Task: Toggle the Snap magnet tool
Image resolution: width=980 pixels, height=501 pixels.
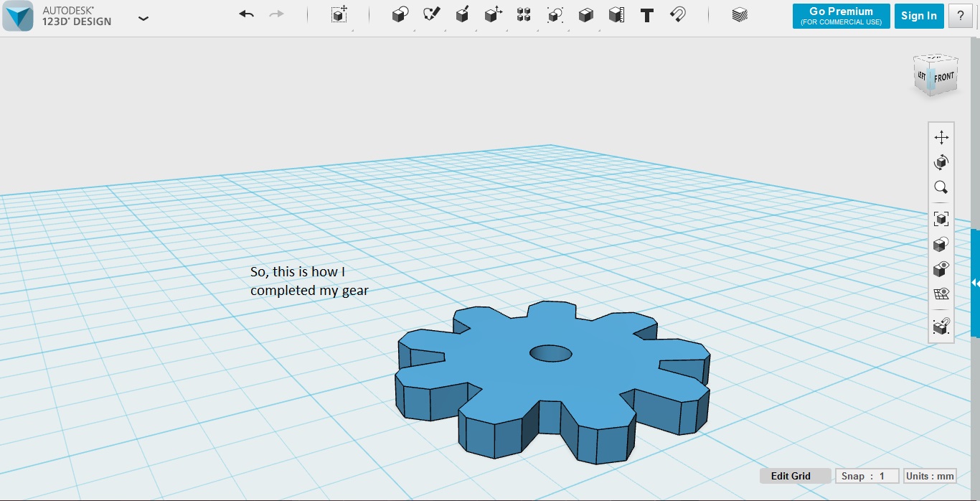Action: (x=678, y=14)
